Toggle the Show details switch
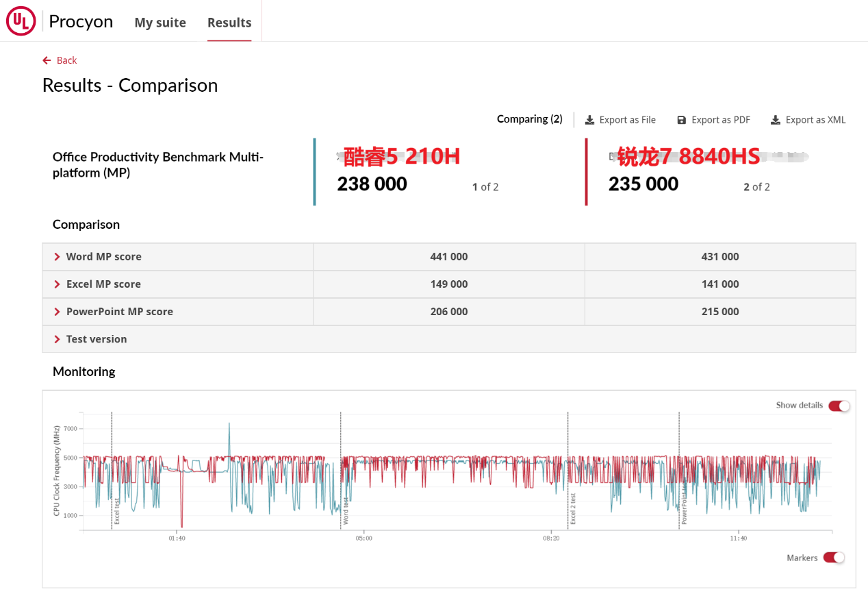 tap(839, 406)
